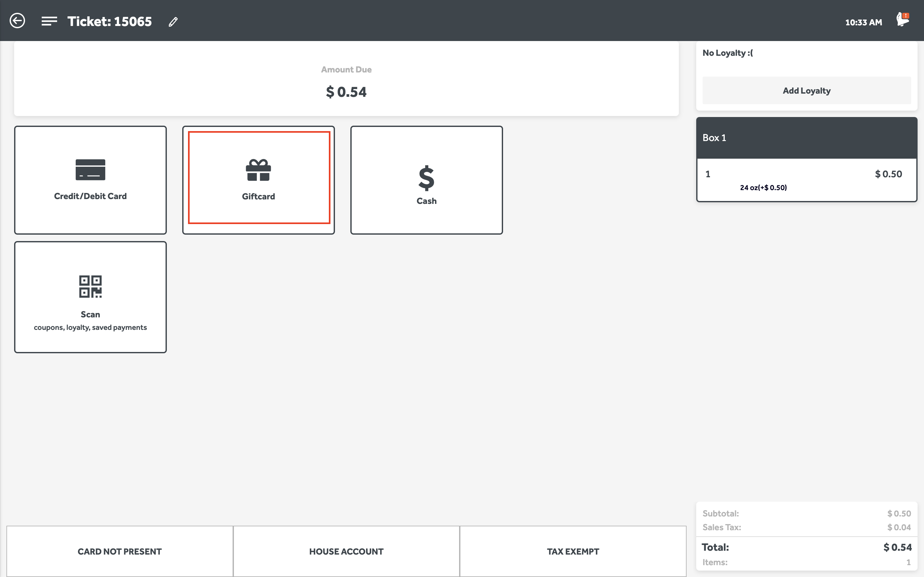The image size is (924, 577).
Task: Collapse the Box 1 header
Action: (806, 138)
